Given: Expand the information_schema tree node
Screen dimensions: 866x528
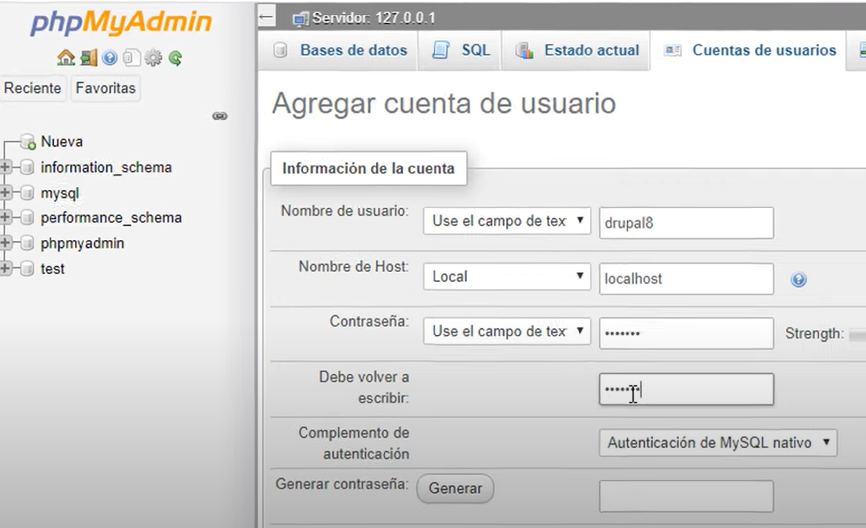Looking at the screenshot, I should (6, 167).
